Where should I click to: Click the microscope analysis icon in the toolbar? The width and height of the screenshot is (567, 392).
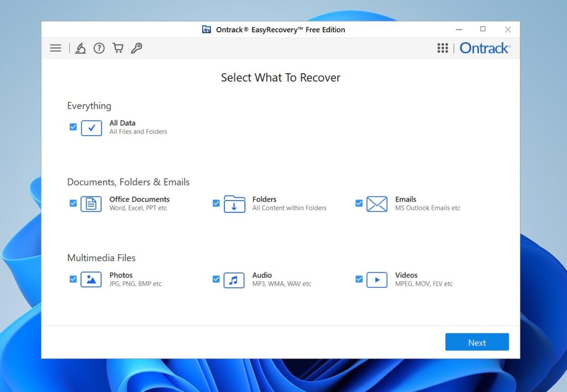(x=81, y=48)
